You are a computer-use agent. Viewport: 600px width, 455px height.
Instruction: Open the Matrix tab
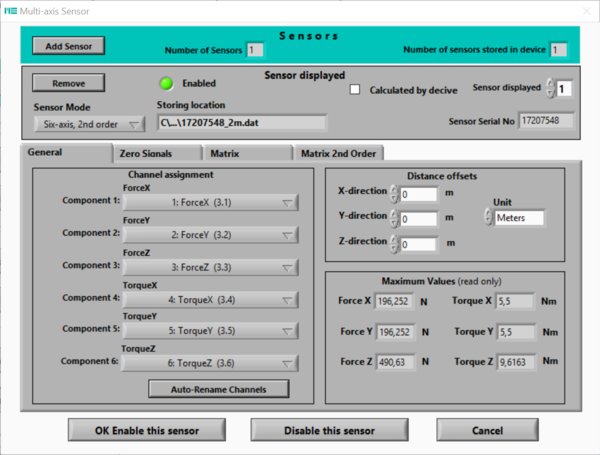pos(224,154)
